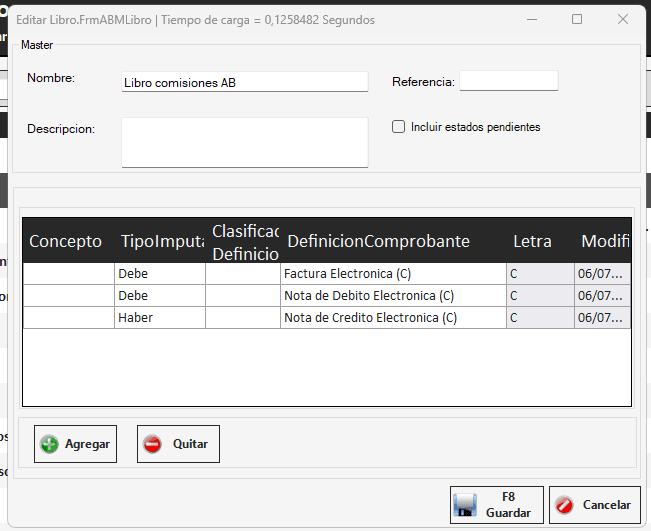
Task: Sort by DefinicionComprobante column header
Action: (x=378, y=241)
